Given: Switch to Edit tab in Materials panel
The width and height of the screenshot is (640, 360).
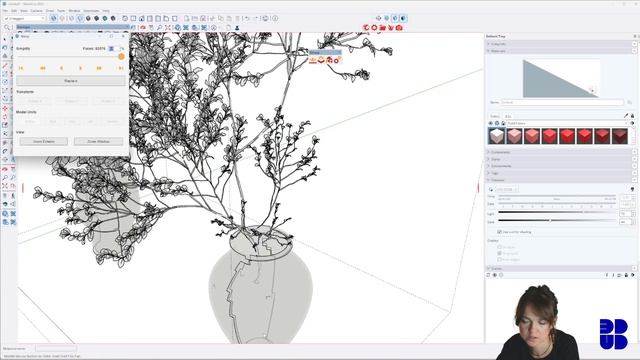Looking at the screenshot, I should (x=508, y=116).
